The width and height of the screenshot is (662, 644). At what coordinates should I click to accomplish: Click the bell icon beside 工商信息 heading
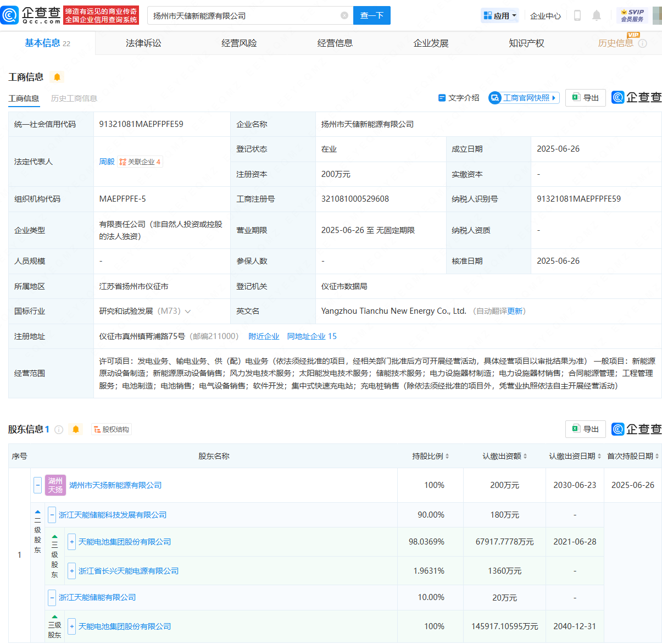tap(57, 77)
